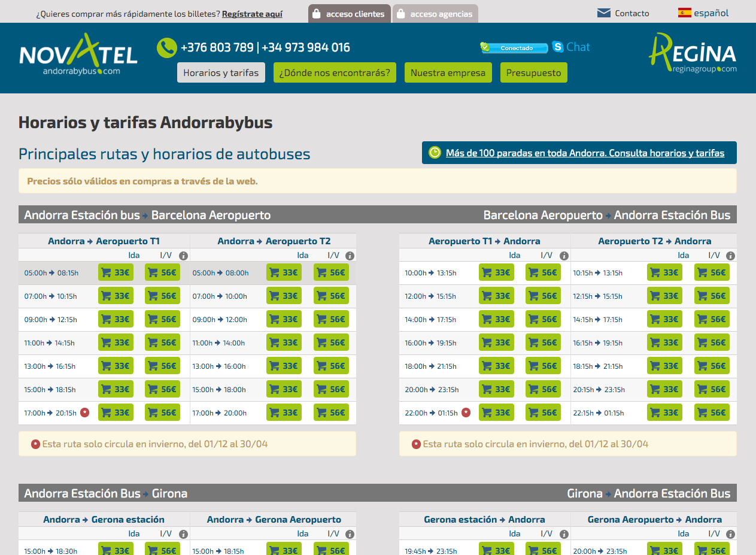756x555 pixels.
Task: Click info icon in Aeropuerto T2 → Andorra header
Action: pos(730,256)
